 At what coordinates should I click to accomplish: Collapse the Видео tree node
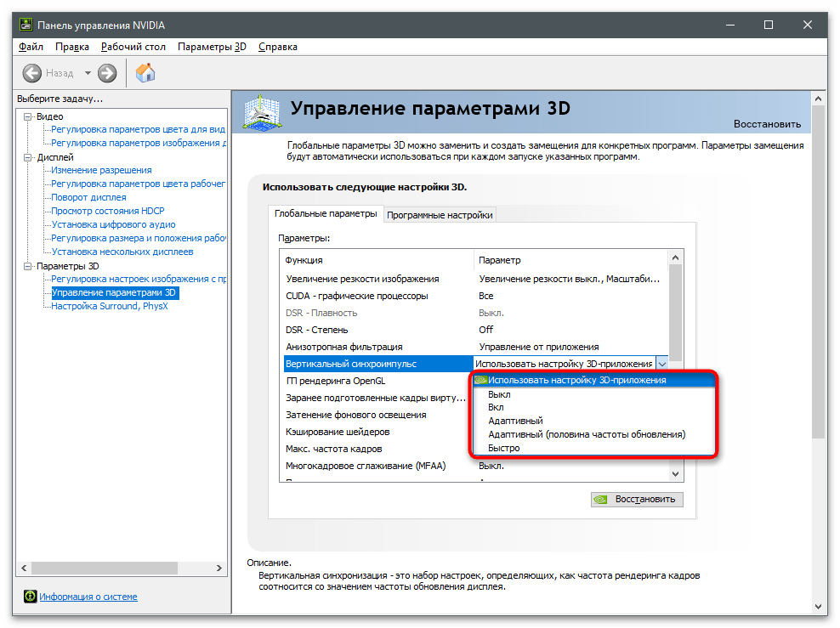click(28, 116)
